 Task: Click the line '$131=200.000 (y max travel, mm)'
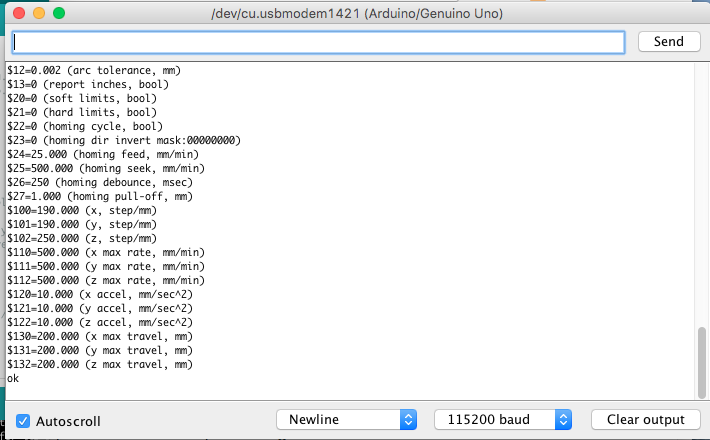100,351
